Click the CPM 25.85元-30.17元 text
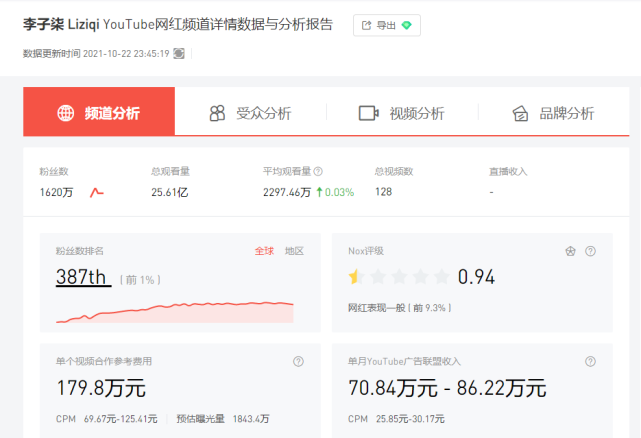The image size is (641, 438). click(396, 419)
